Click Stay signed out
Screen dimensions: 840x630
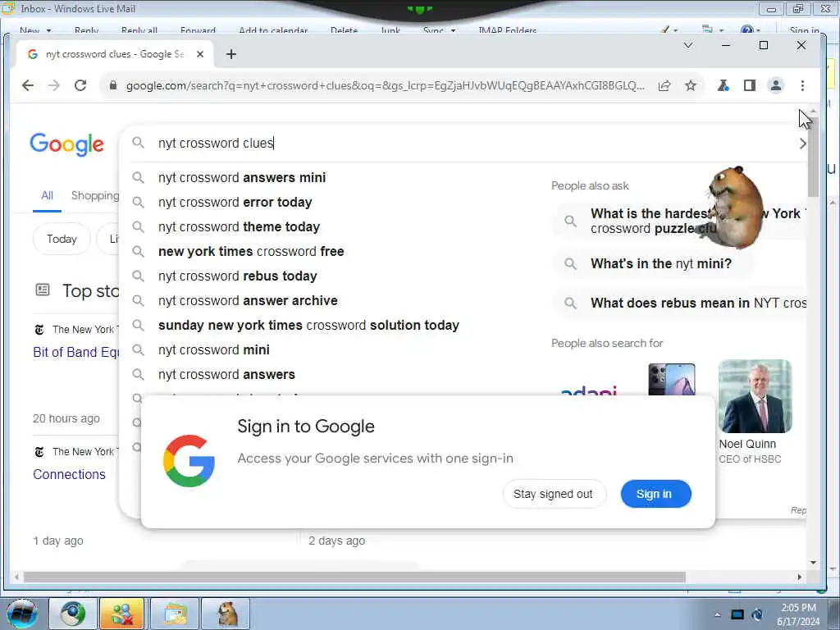[554, 494]
